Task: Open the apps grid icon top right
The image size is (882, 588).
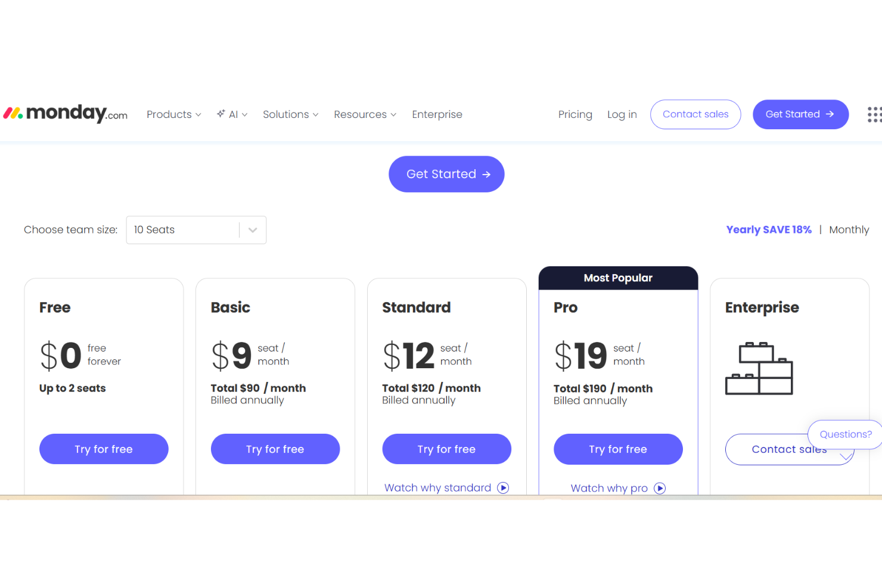Action: tap(874, 114)
